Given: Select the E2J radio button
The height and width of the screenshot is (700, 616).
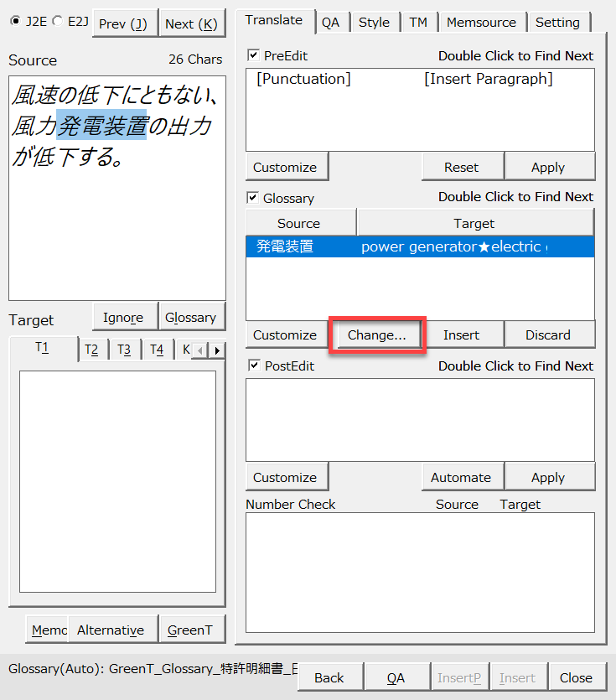Looking at the screenshot, I should pos(57,21).
